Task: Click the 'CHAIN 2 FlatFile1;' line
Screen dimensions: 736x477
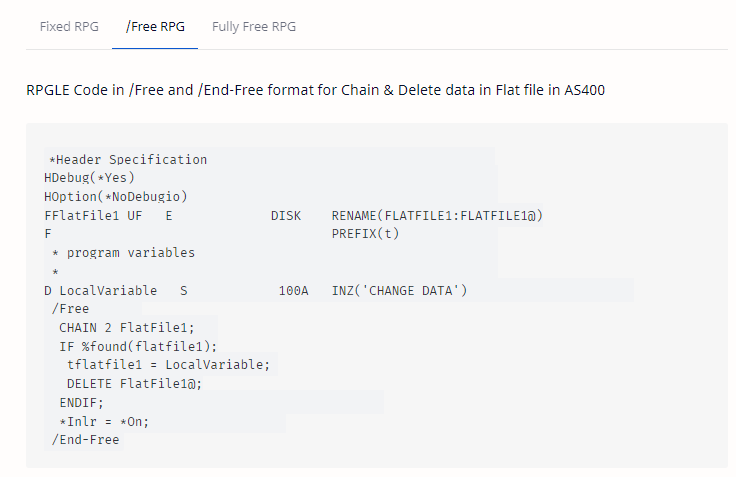Action: pos(127,327)
